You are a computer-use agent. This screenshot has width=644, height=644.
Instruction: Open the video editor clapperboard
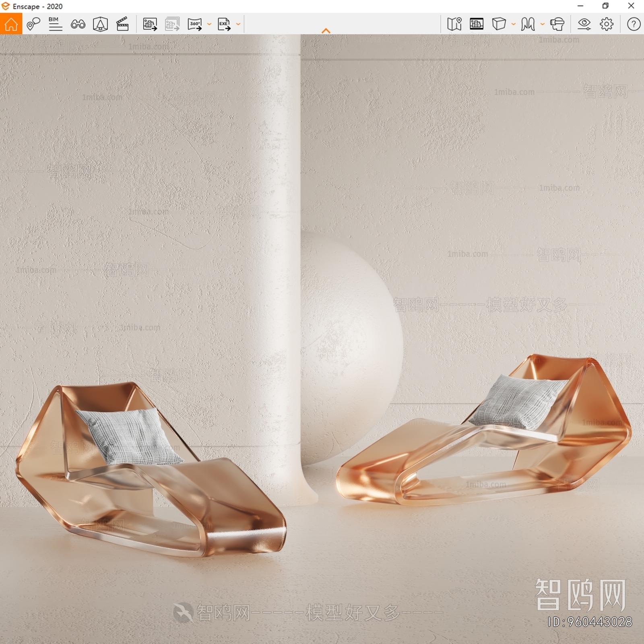pos(122,24)
